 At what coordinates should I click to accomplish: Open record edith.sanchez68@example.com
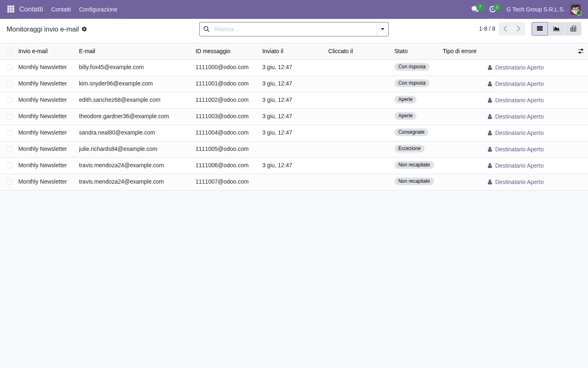pyautogui.click(x=120, y=100)
